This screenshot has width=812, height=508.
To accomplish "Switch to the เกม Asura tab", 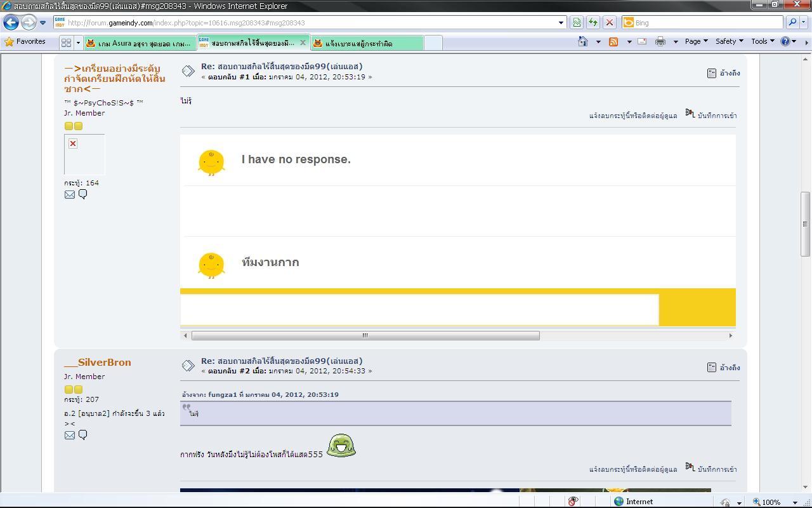I will tap(140, 43).
